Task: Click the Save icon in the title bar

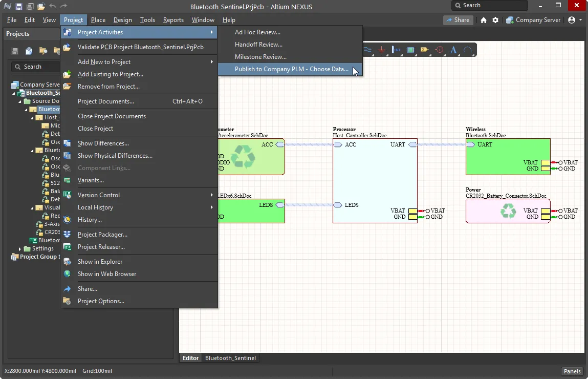Action: tap(19, 6)
